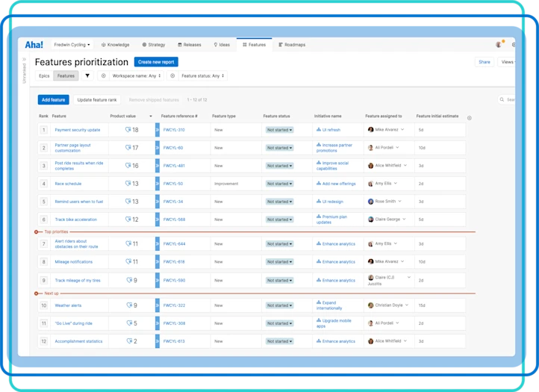Click the initiative icon next to Add new offerings
This screenshot has height=392, width=539.
319,184
